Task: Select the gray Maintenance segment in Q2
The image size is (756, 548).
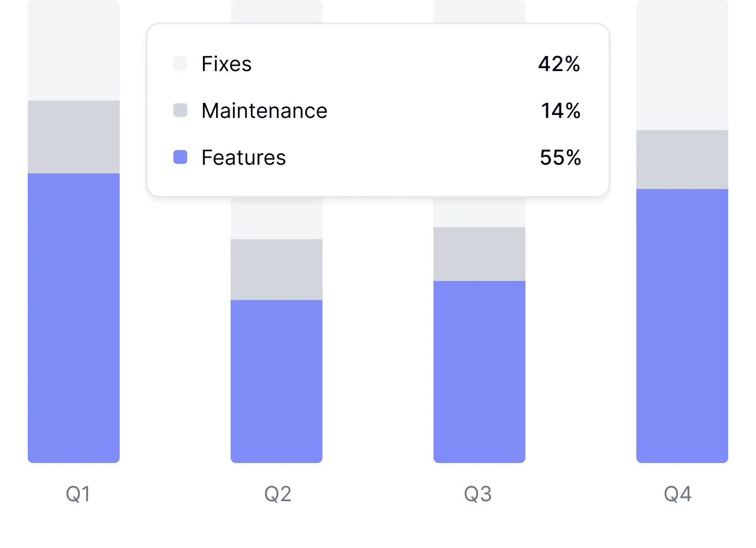Action: point(276,269)
